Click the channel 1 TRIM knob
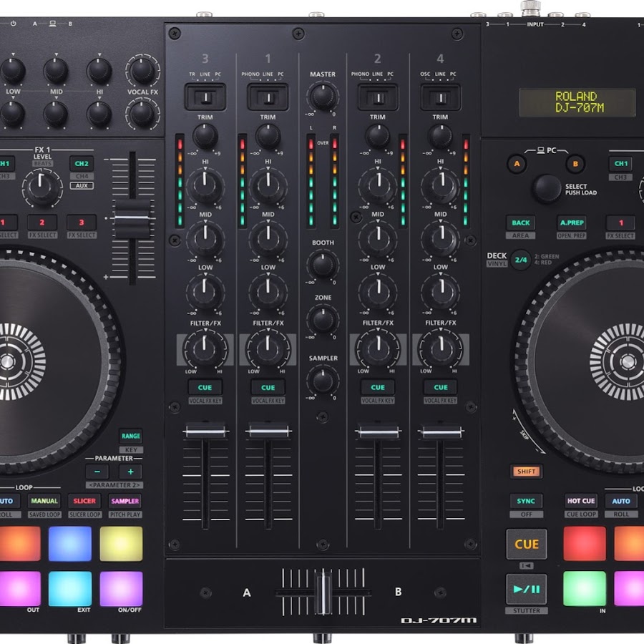Image resolution: width=644 pixels, height=644 pixels. pos(268,136)
